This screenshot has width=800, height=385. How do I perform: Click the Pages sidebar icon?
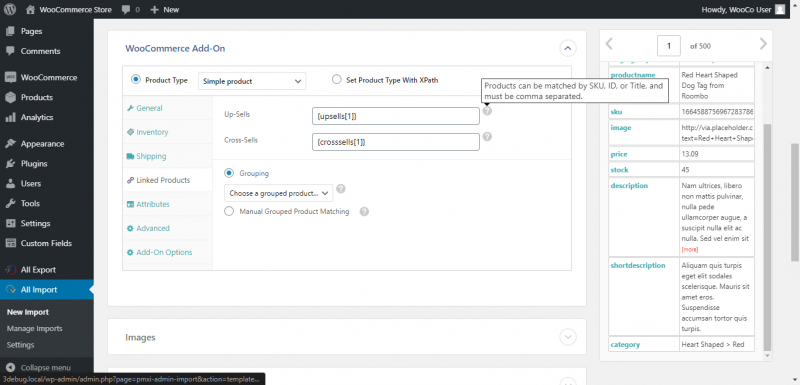(10, 31)
